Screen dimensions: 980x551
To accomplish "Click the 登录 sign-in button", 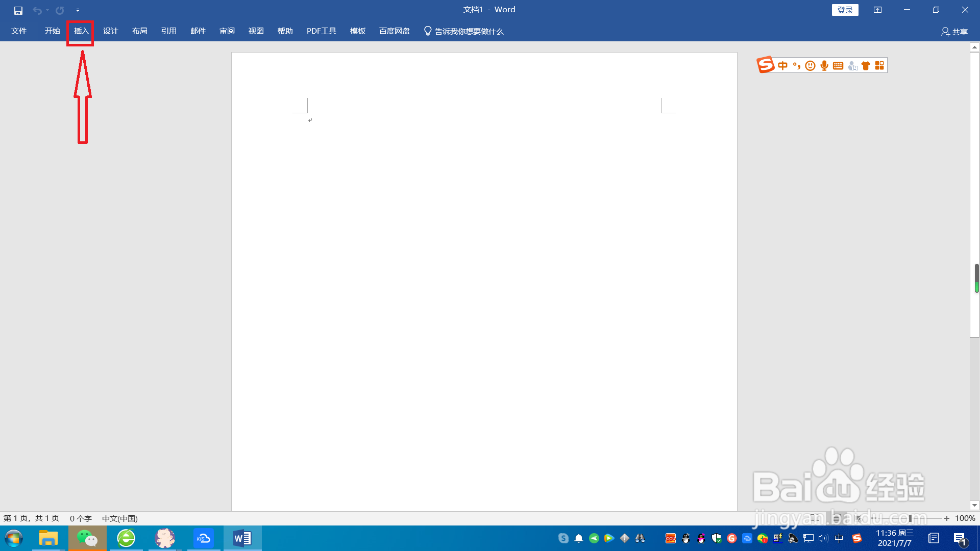I will (x=845, y=10).
